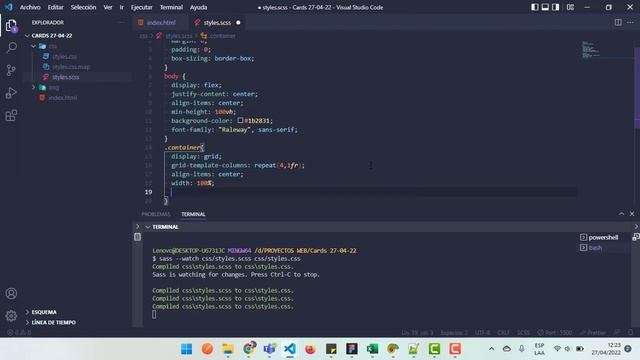Open File Explorer from the taskbar
Image resolution: width=640 pixels, height=360 pixels.
(x=228, y=349)
